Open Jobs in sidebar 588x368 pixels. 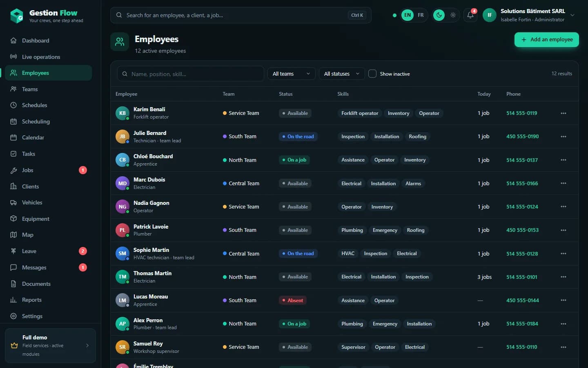(x=48, y=170)
